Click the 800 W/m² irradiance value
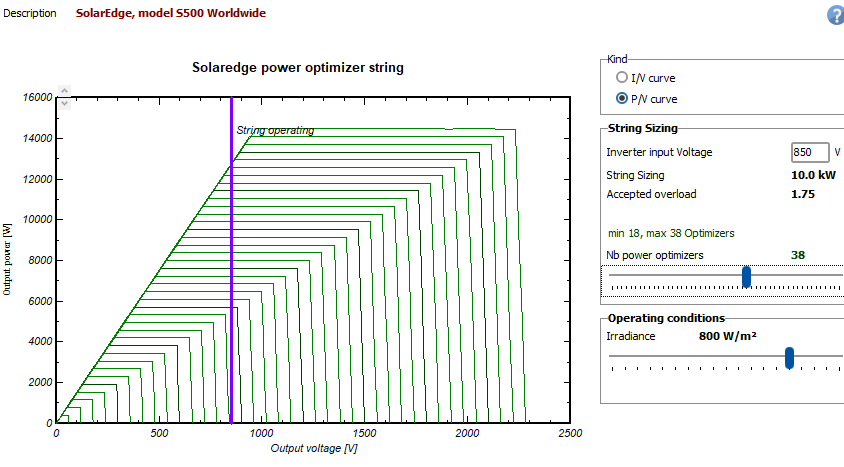The image size is (844, 467). tap(727, 336)
